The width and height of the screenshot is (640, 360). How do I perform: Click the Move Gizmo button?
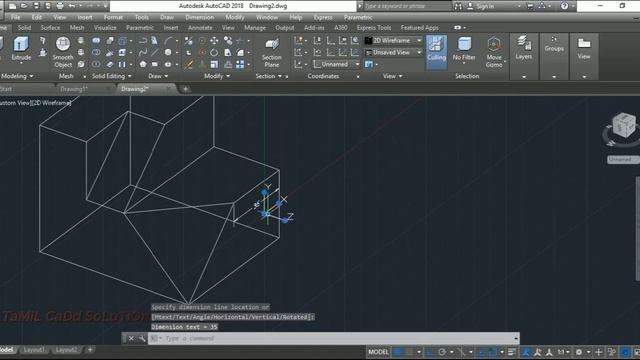point(494,52)
